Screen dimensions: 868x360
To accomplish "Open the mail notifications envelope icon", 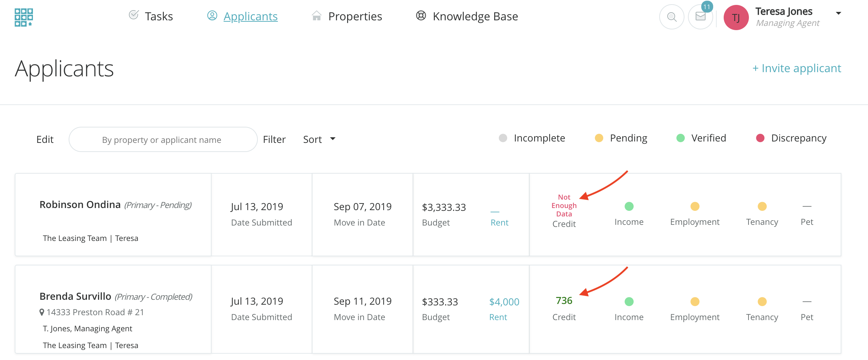I will pos(700,17).
